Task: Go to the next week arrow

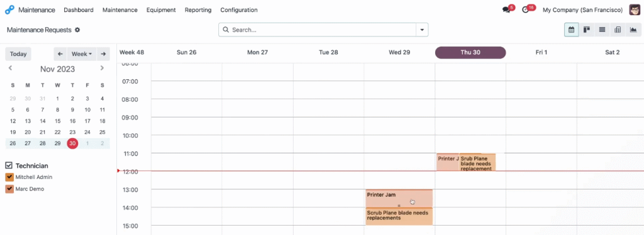Action: click(103, 54)
